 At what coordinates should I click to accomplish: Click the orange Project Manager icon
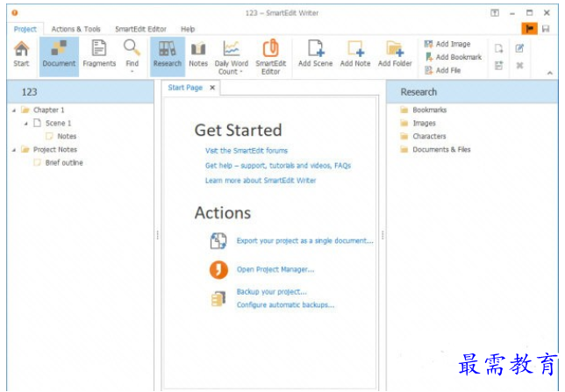click(x=218, y=270)
